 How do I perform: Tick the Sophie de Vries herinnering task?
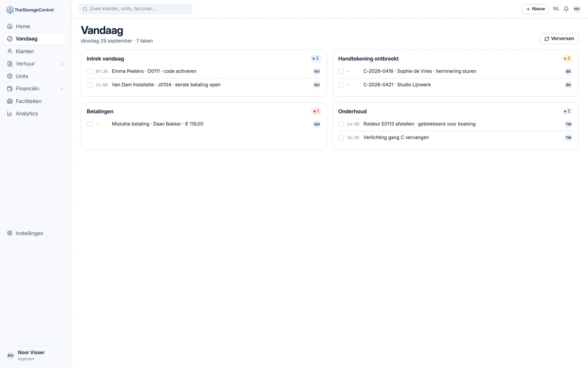point(341,71)
